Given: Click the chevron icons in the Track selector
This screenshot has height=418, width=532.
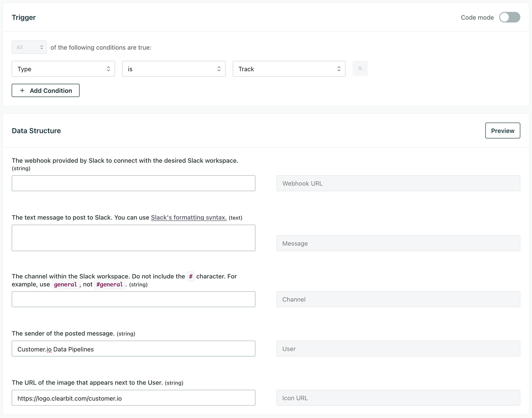Looking at the screenshot, I should pos(339,69).
